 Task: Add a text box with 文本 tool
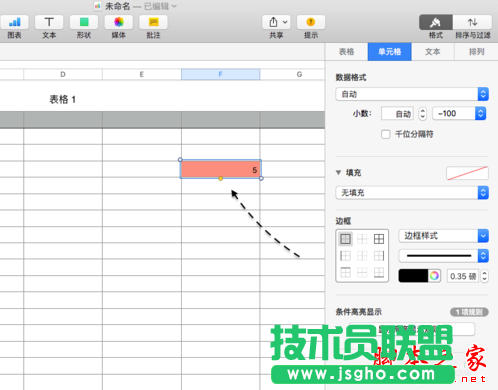pyautogui.click(x=49, y=22)
